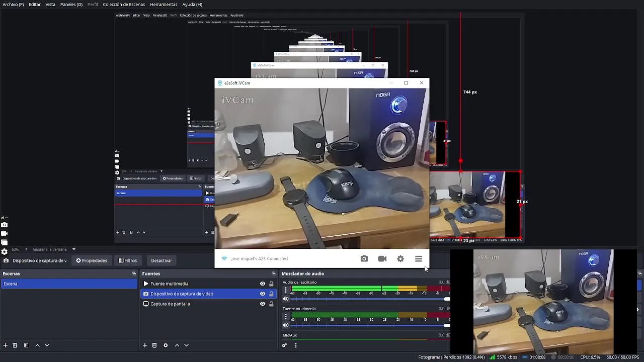Take a snapshot in the iVCam window
Screen dimensions: 644x362
[x=364, y=258]
